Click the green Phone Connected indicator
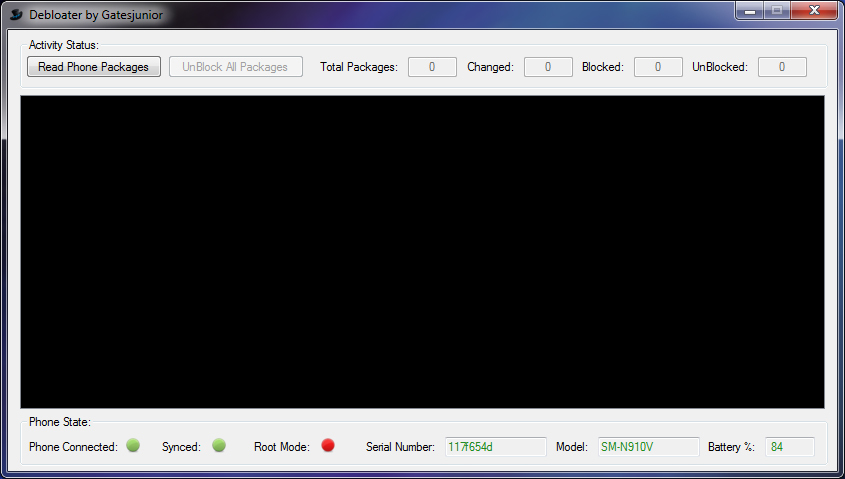 (133, 445)
